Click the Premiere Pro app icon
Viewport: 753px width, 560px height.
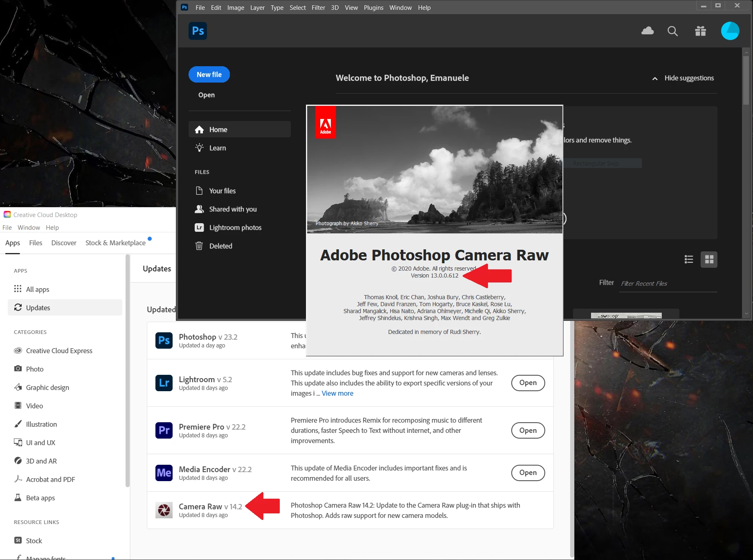[164, 430]
